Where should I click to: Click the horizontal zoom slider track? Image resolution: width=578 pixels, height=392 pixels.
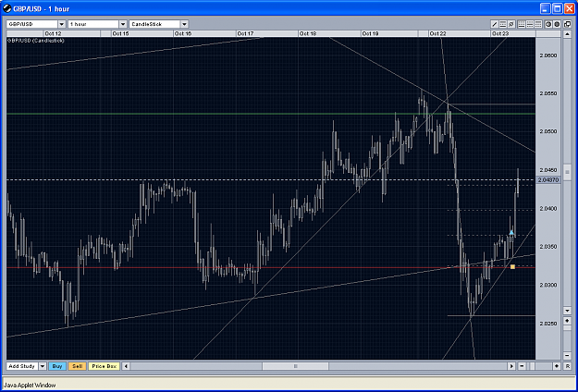pos(539,366)
